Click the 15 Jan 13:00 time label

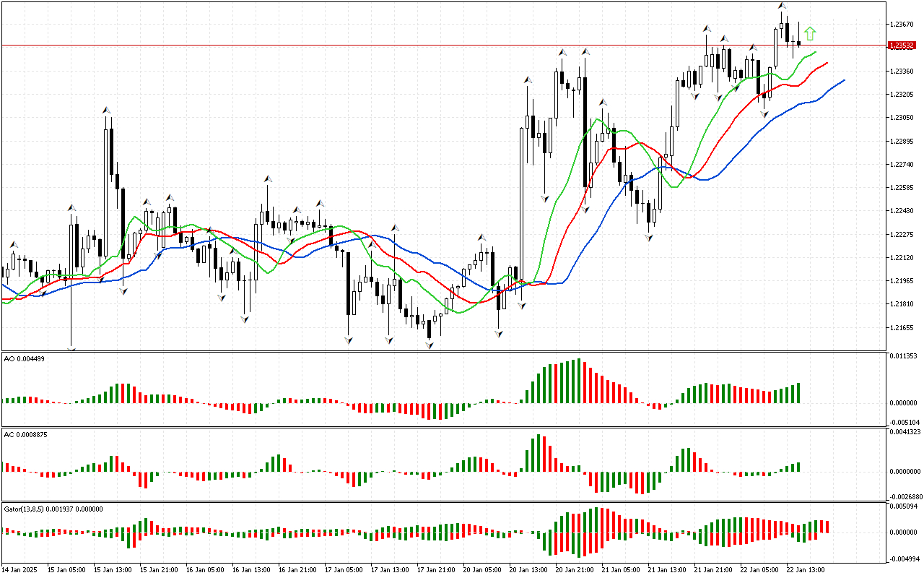(x=113, y=569)
